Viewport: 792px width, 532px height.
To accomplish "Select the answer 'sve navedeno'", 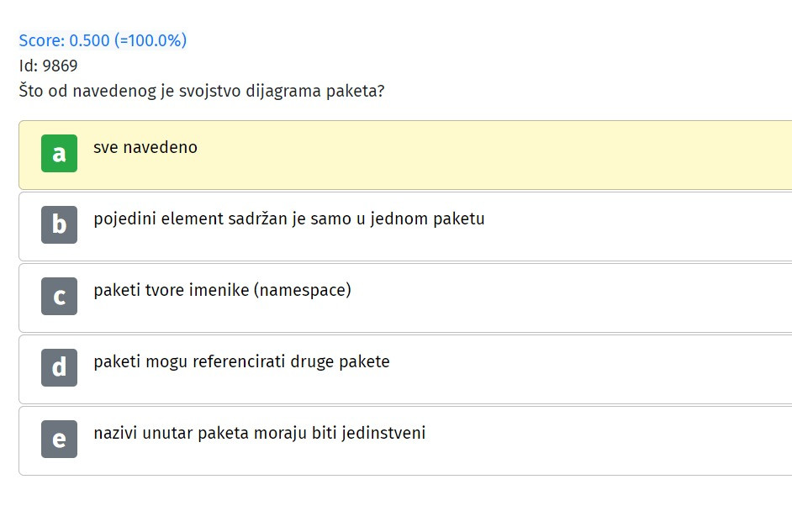I will [145, 147].
